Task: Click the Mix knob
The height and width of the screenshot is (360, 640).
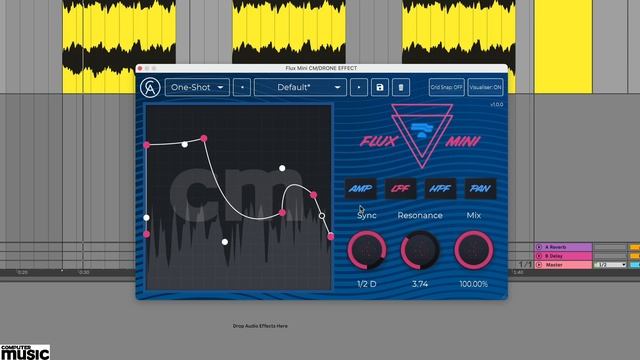Action: click(x=473, y=250)
